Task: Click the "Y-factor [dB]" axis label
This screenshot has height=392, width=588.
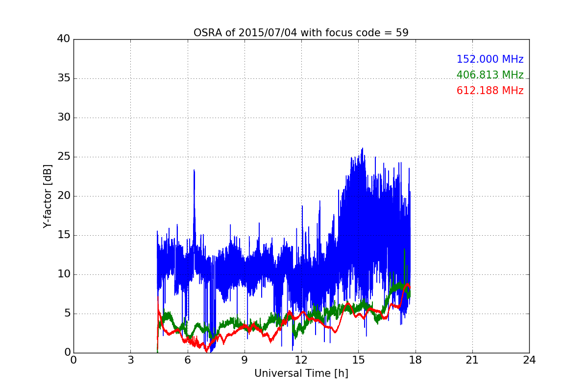Action: pyautogui.click(x=47, y=196)
